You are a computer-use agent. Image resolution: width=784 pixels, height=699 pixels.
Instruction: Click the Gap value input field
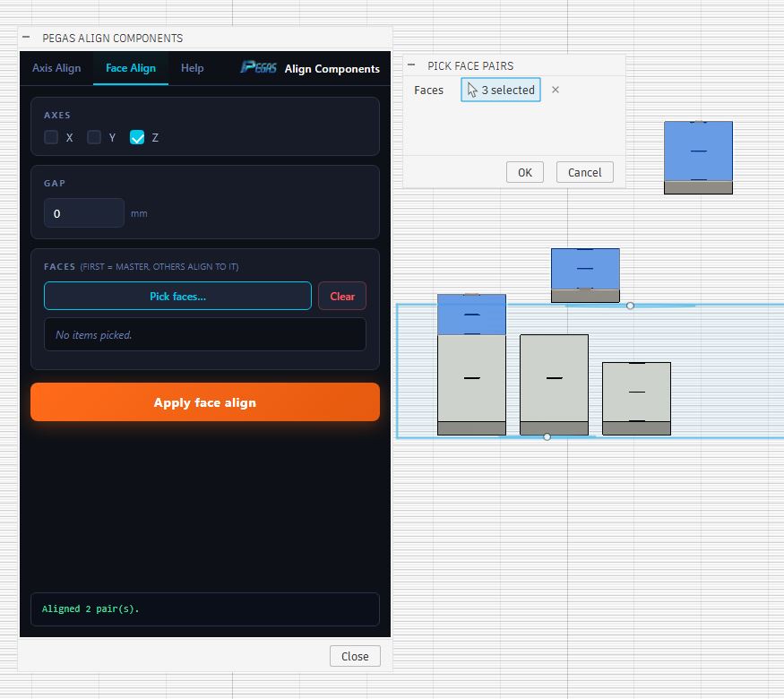[84, 213]
